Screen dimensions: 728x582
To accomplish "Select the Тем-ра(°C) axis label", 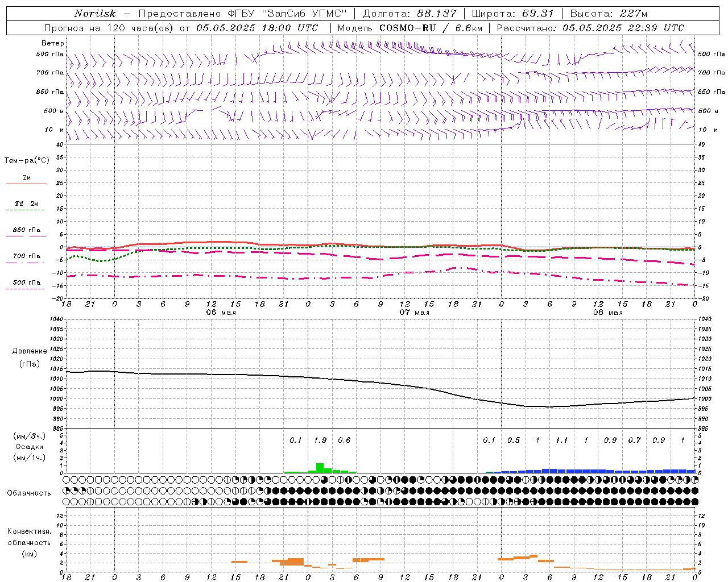I will (x=27, y=161).
